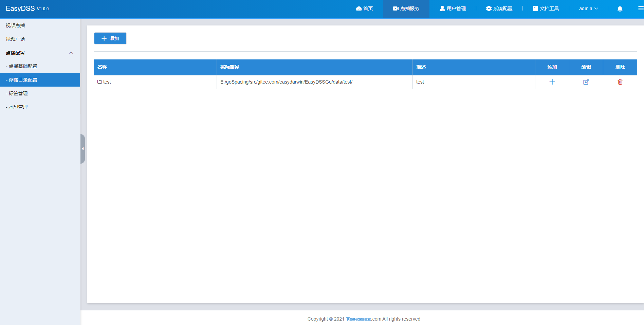Click the 编辑 column header
This screenshot has height=325, width=644.
[586, 67]
